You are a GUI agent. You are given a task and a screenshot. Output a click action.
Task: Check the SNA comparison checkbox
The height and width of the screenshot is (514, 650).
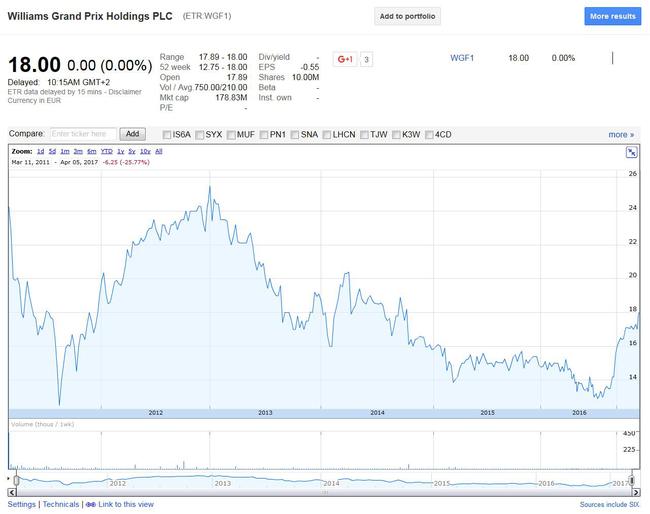[x=295, y=135]
